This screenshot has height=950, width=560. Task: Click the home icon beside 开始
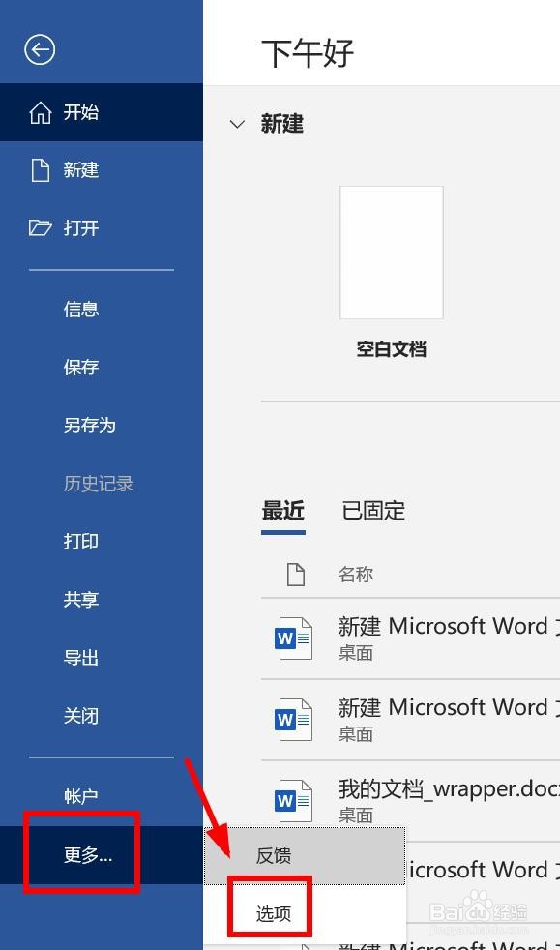[41, 112]
